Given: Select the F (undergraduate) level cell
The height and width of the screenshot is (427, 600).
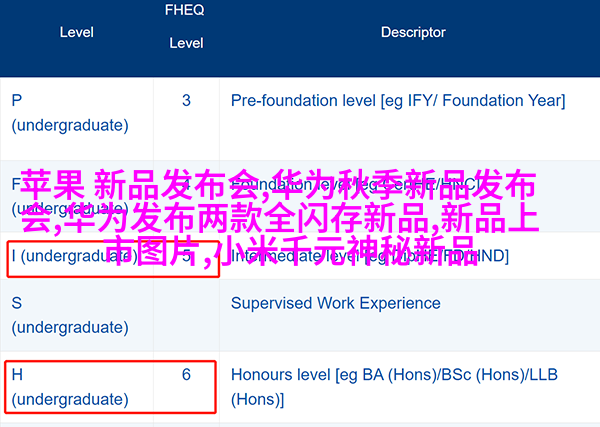Looking at the screenshot, I should 70,196.
